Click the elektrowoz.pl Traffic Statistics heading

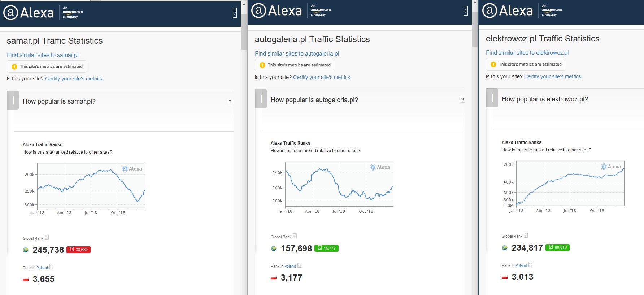point(543,39)
